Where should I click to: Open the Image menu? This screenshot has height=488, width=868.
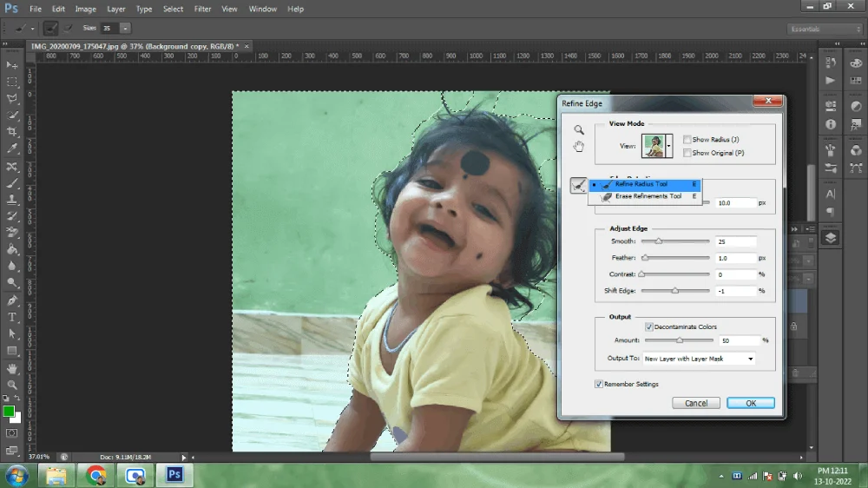point(85,9)
